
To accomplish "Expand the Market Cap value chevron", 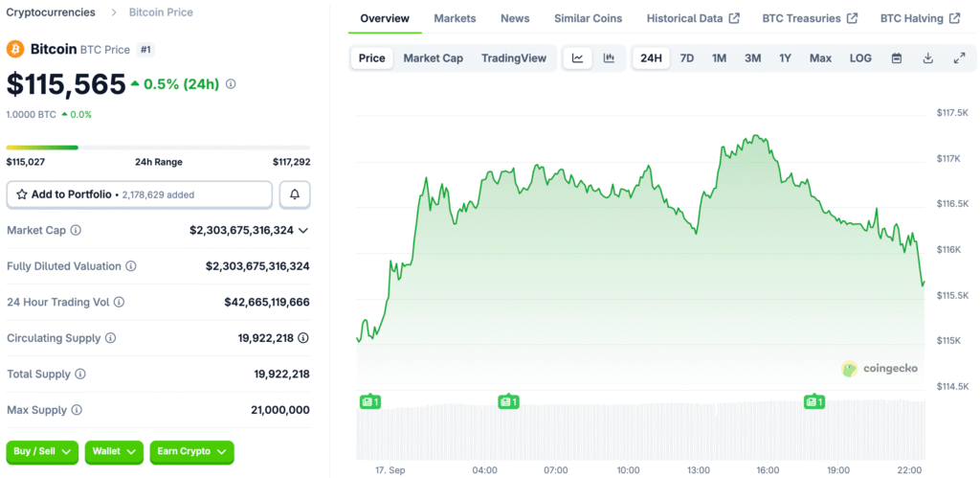I will tap(303, 230).
